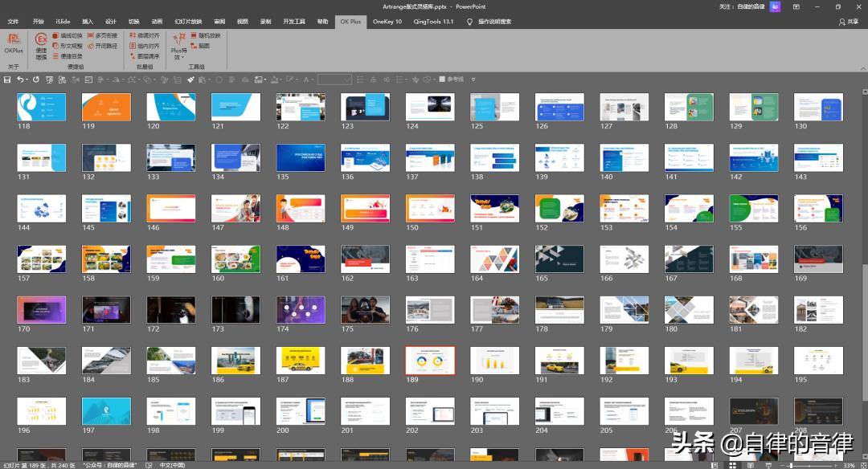
Task: Select slide thumbnail number 135
Action: [301, 157]
